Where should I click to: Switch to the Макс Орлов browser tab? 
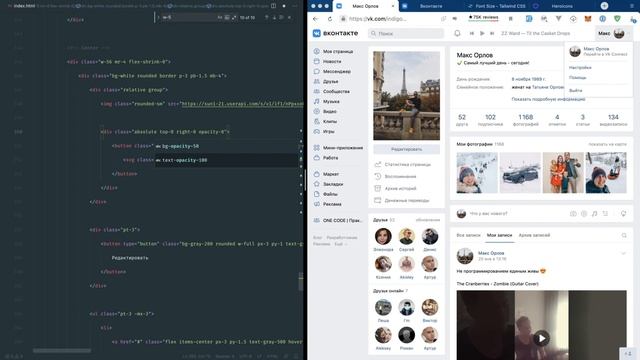[x=365, y=6]
